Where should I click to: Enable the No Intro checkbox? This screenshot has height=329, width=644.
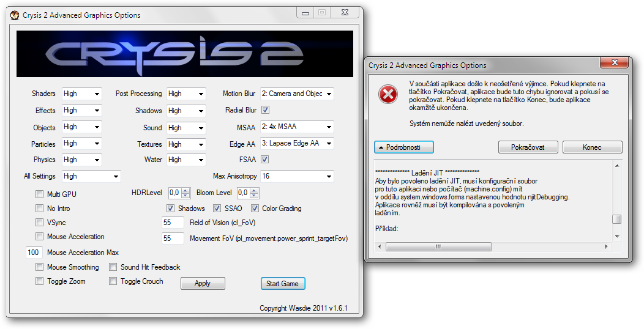pyautogui.click(x=39, y=209)
